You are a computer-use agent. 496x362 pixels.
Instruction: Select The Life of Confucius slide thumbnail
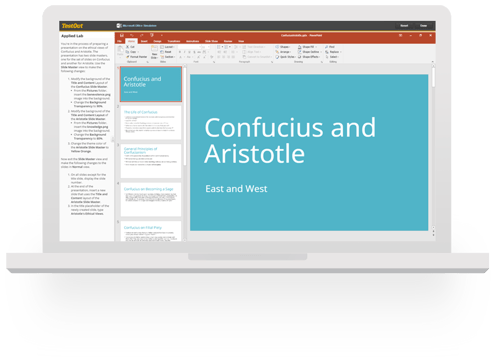pyautogui.click(x=151, y=122)
